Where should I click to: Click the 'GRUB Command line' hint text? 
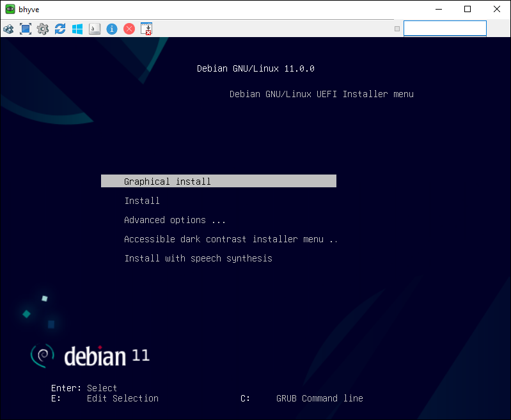click(x=319, y=398)
